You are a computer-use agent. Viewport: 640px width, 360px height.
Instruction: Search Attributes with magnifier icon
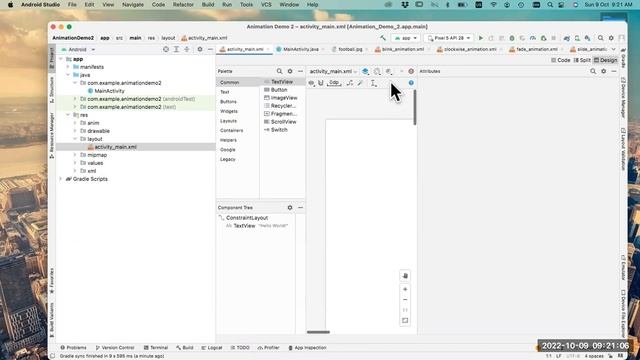pyautogui.click(x=593, y=71)
